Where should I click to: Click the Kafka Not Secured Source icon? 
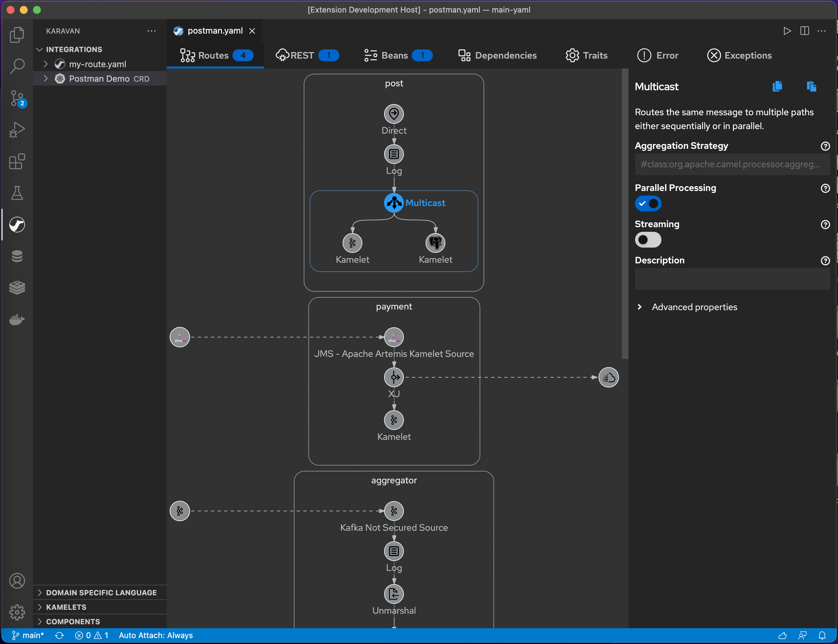pyautogui.click(x=393, y=510)
